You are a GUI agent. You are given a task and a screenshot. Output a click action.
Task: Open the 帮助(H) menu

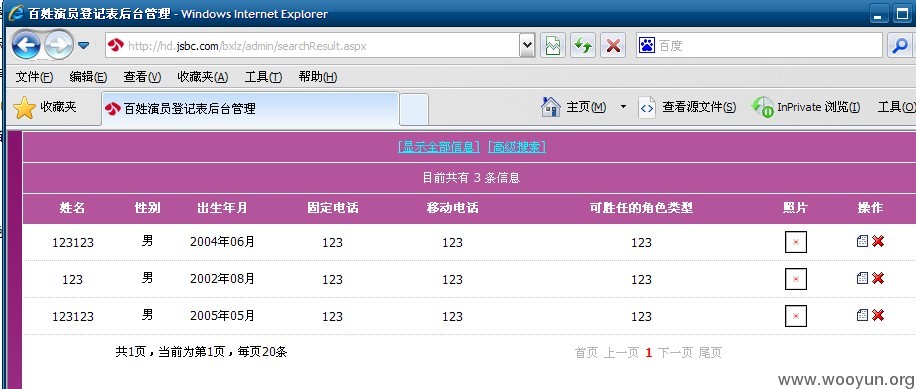click(318, 77)
